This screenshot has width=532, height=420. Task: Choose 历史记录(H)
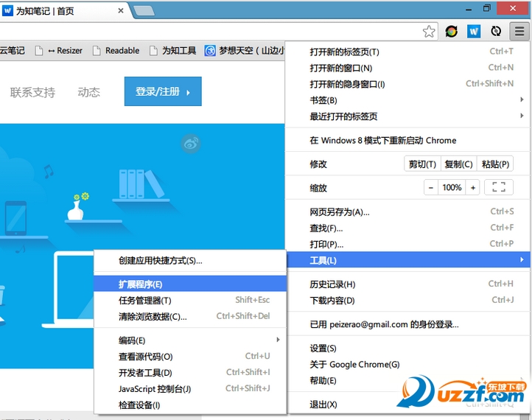(407, 284)
